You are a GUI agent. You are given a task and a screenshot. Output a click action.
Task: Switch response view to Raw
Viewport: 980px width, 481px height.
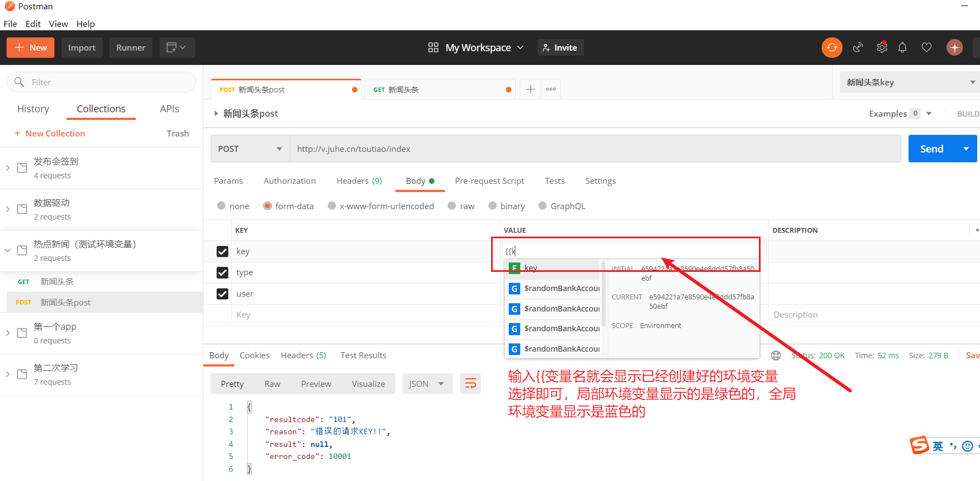tap(272, 384)
